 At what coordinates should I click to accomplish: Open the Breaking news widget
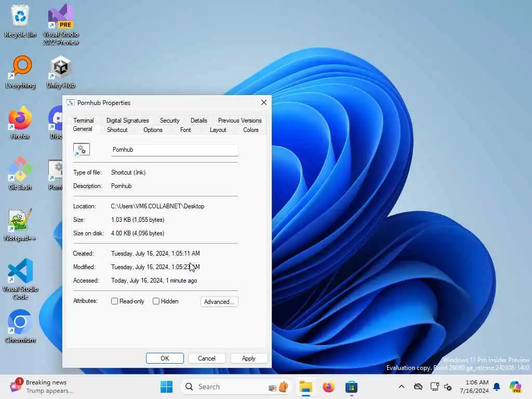click(41, 387)
